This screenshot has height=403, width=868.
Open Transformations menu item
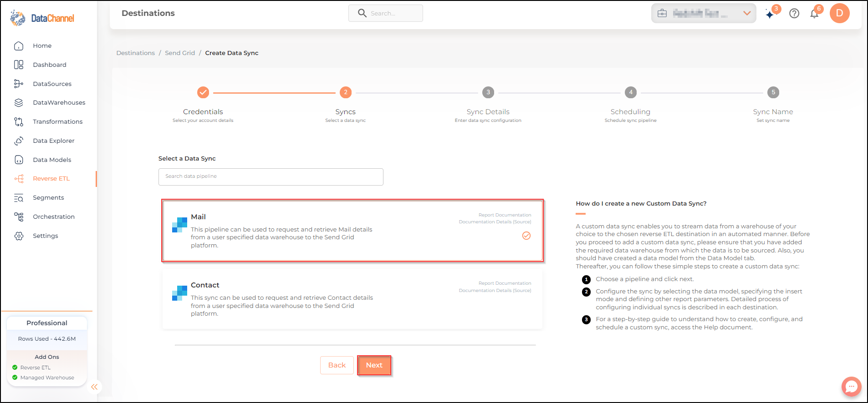[x=58, y=121]
